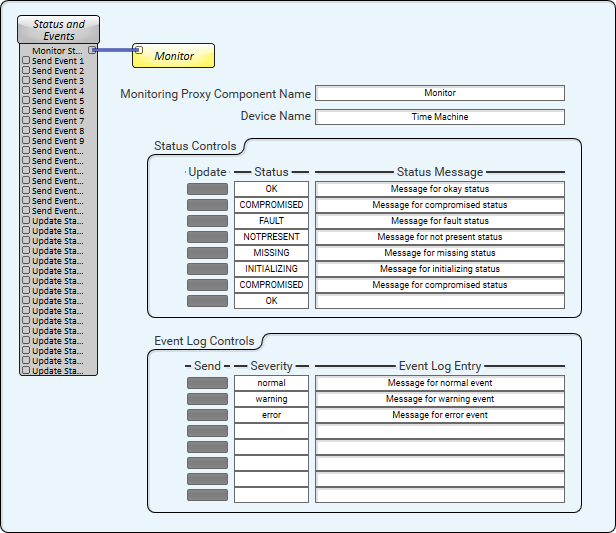Click the Monitor component input pin
This screenshot has width=616, height=533.
pyautogui.click(x=139, y=50)
